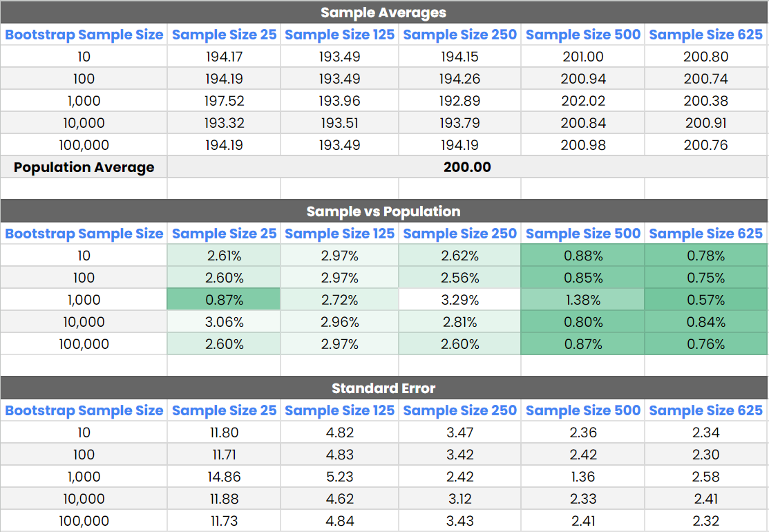
Task: Select the Sample Averages section title
Action: click(383, 12)
